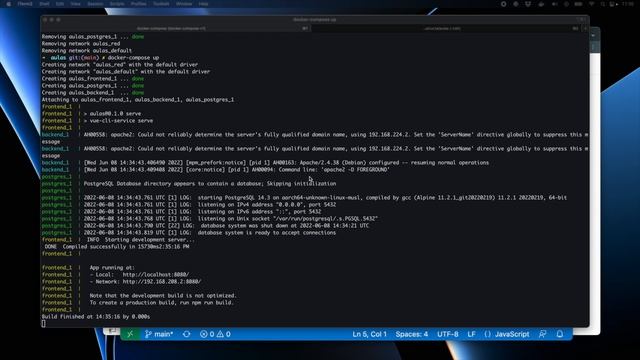Click 'Compiled successfully in 15730ms' message
The height and width of the screenshot is (360, 640).
117,247
